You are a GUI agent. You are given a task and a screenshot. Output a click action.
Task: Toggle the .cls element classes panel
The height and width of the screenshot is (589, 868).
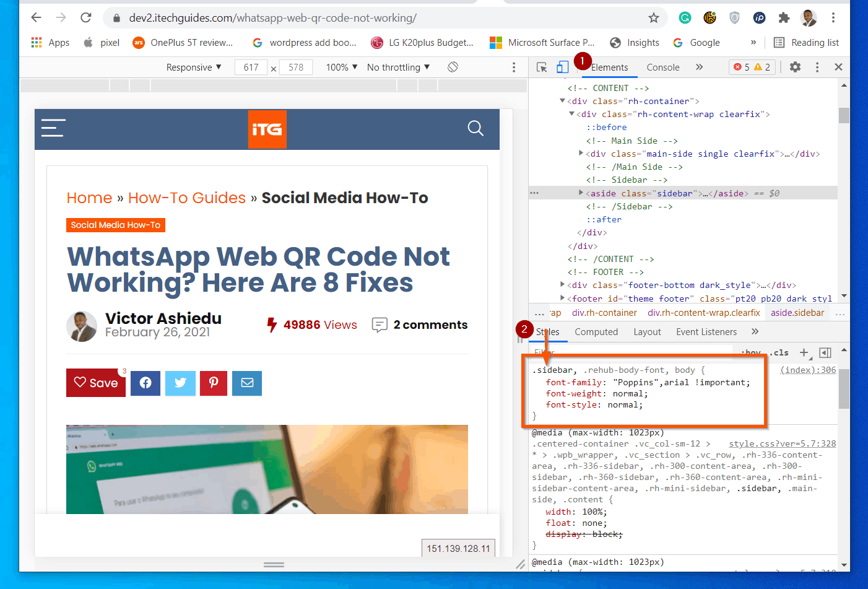(x=780, y=352)
